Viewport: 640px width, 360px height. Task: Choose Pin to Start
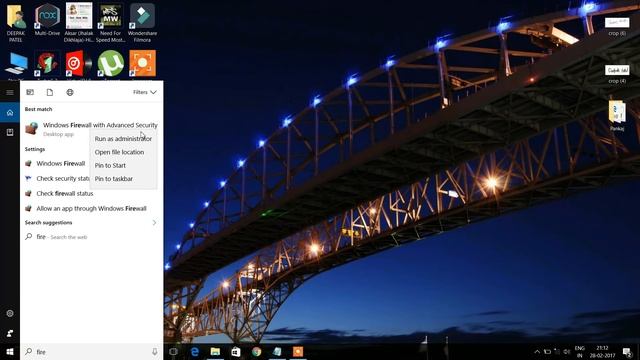[123, 165]
